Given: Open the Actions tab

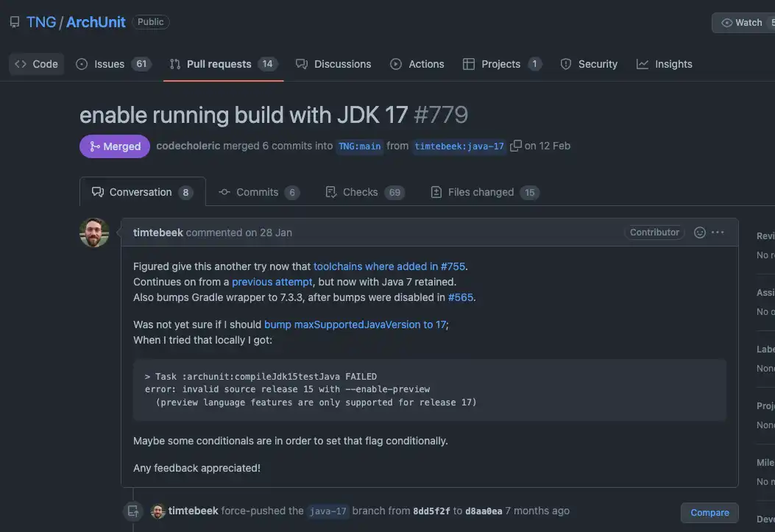Looking at the screenshot, I should (417, 64).
